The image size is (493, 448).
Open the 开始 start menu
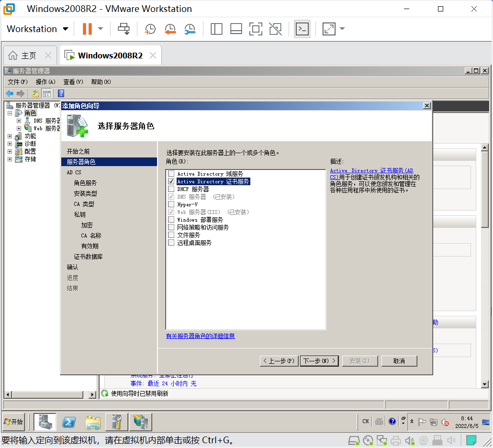tap(14, 422)
